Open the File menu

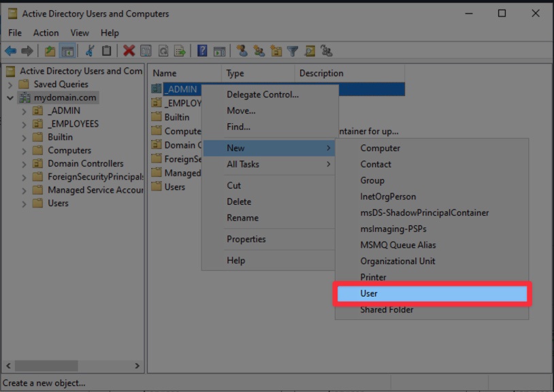[x=15, y=33]
